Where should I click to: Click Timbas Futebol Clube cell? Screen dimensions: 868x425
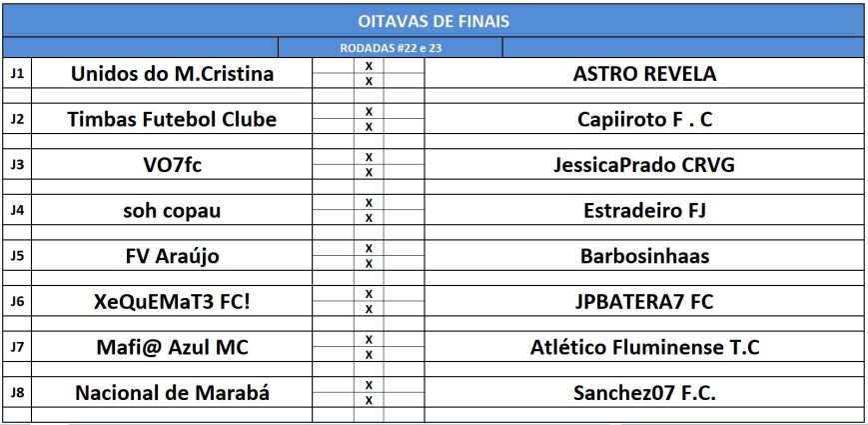coord(172,120)
